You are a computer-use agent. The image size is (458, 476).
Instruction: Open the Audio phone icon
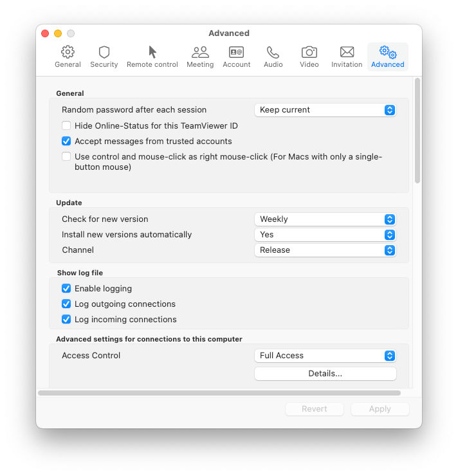(273, 52)
